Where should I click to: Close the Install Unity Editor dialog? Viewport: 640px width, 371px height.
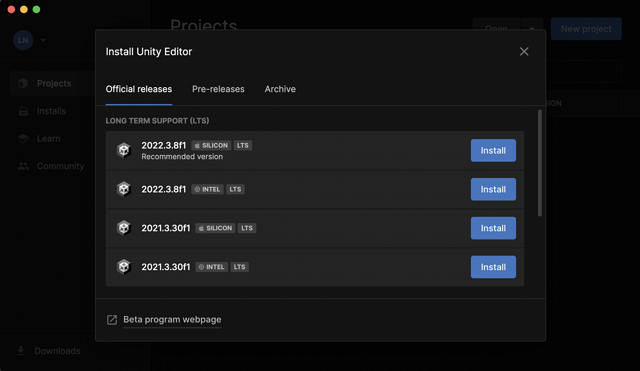(x=524, y=51)
